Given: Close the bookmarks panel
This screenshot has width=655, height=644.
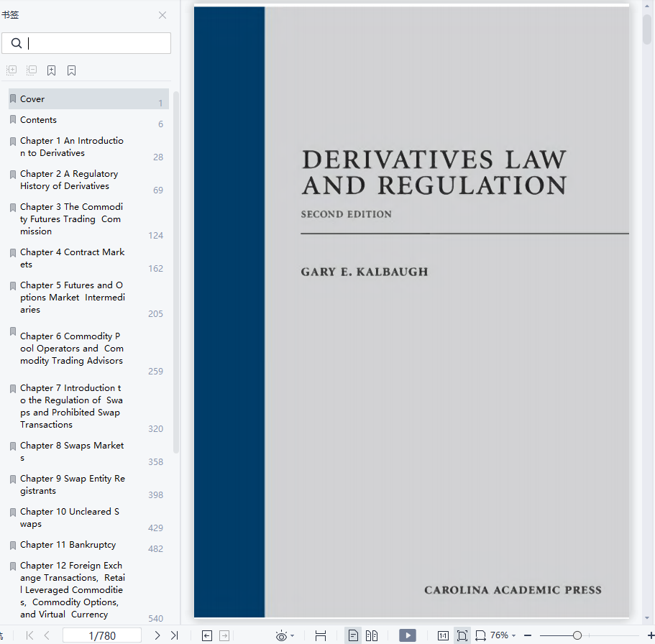Looking at the screenshot, I should [162, 15].
